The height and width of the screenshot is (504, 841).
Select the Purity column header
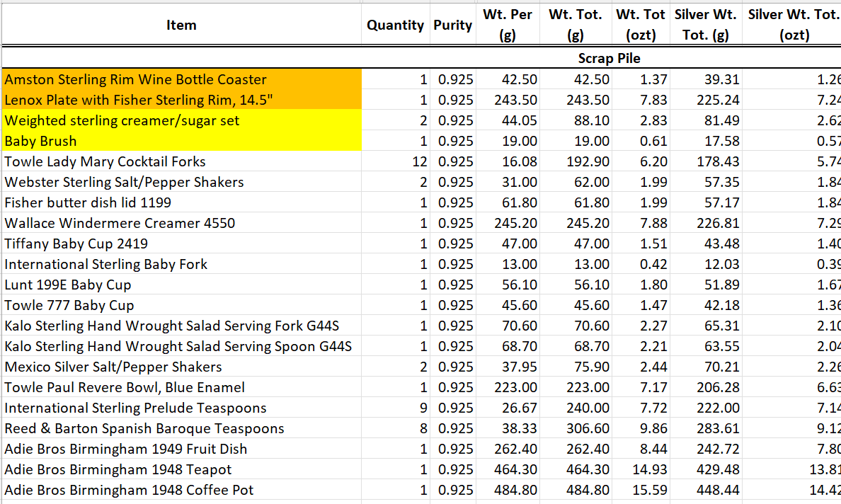pos(452,25)
